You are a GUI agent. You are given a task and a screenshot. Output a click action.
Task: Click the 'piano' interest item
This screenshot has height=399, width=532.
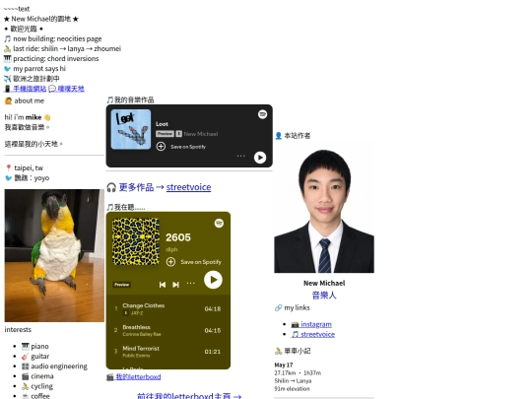[x=35, y=347]
